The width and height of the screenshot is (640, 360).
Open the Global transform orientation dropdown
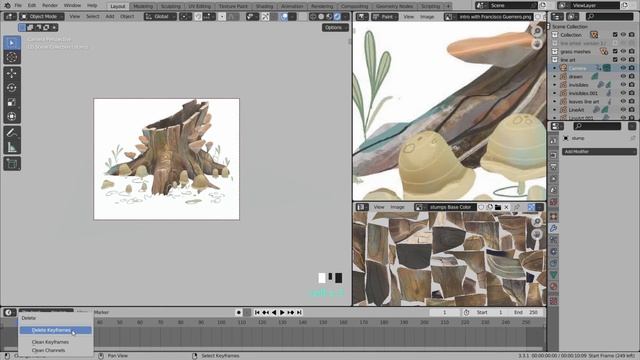(x=161, y=17)
